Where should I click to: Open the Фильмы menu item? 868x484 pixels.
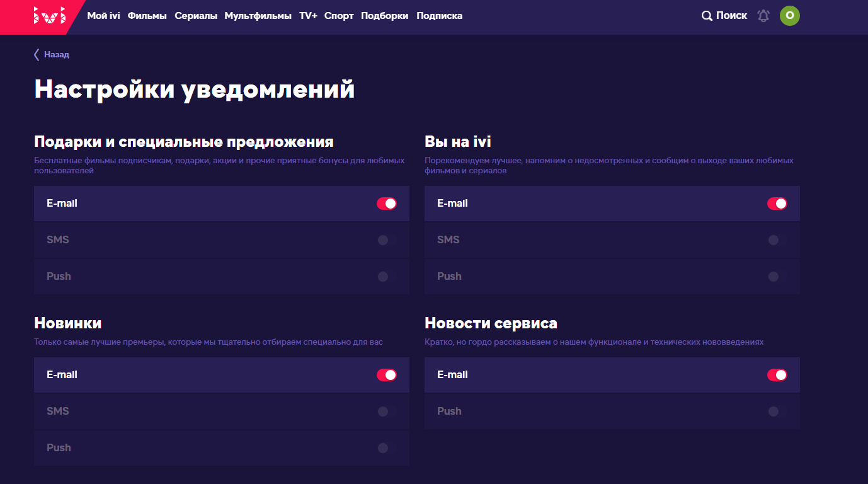pos(147,16)
